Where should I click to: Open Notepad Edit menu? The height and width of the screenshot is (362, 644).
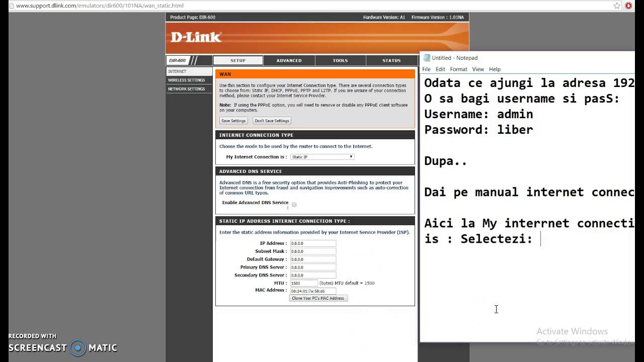tap(440, 69)
